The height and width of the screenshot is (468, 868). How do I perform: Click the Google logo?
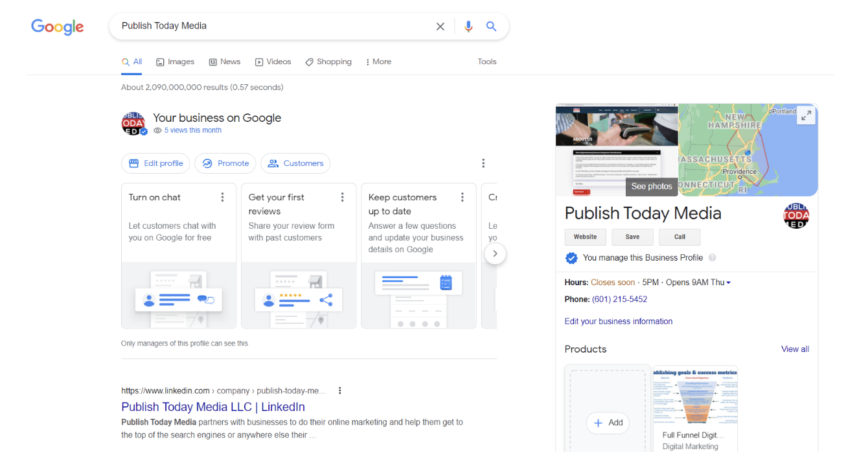coord(58,27)
